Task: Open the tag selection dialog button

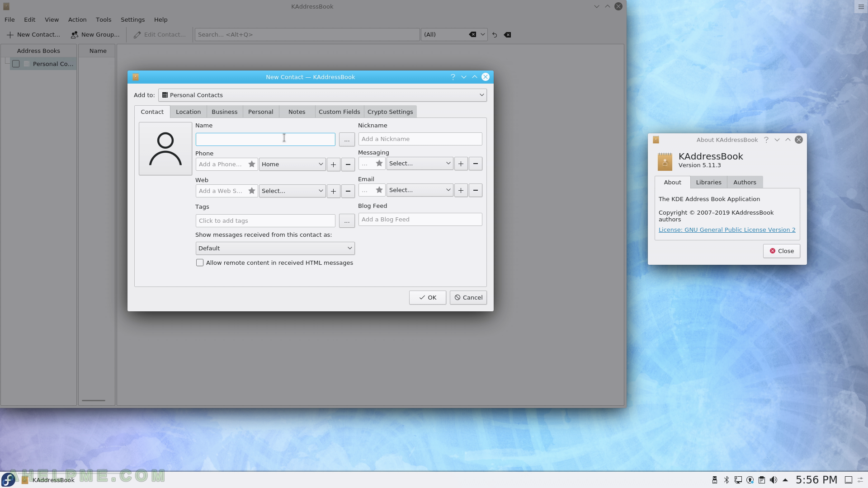Action: (347, 221)
